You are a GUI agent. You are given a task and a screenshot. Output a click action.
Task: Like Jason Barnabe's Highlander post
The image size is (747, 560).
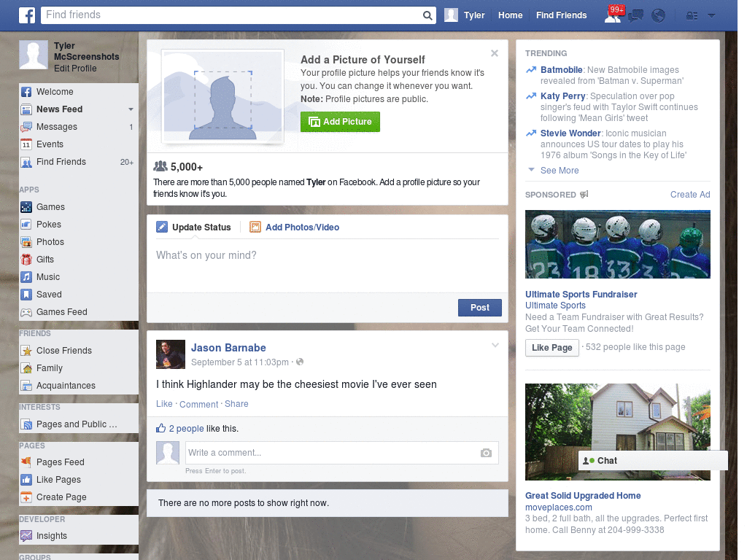pos(164,404)
